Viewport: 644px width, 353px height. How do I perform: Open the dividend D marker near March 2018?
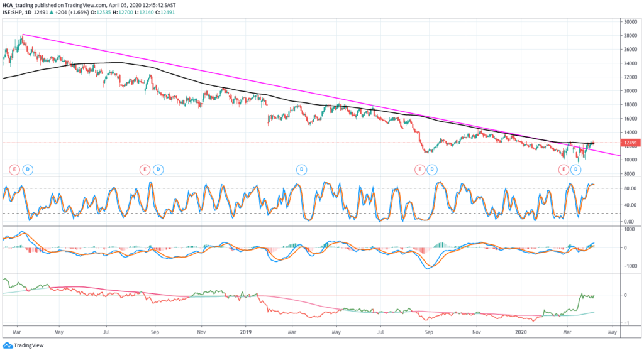coord(28,170)
